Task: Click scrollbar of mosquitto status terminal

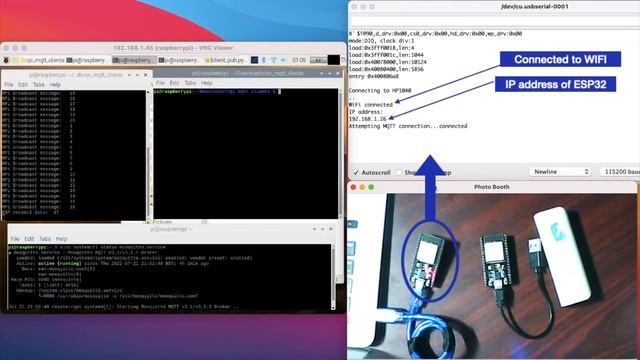Action: pyautogui.click(x=333, y=277)
